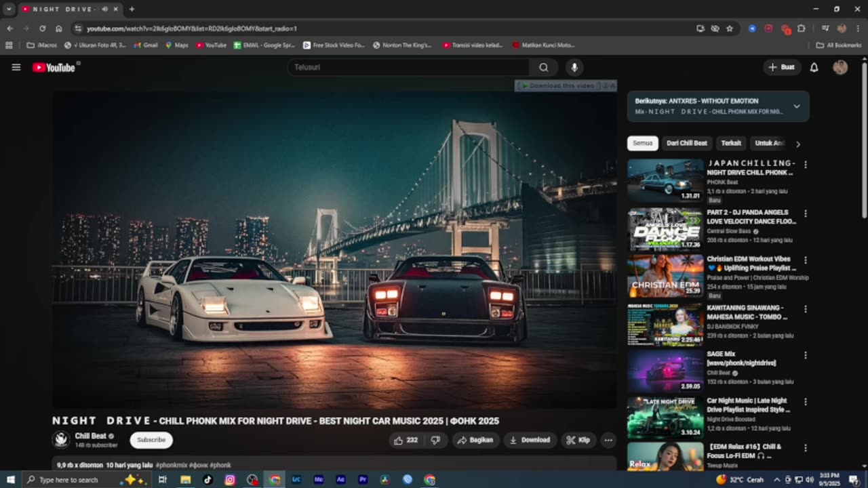This screenshot has width=868, height=488.
Task: Click the Klip button
Action: pos(578,440)
